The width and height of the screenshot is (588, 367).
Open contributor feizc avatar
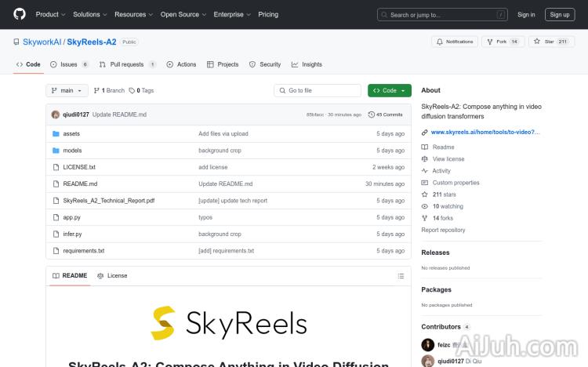(x=427, y=345)
